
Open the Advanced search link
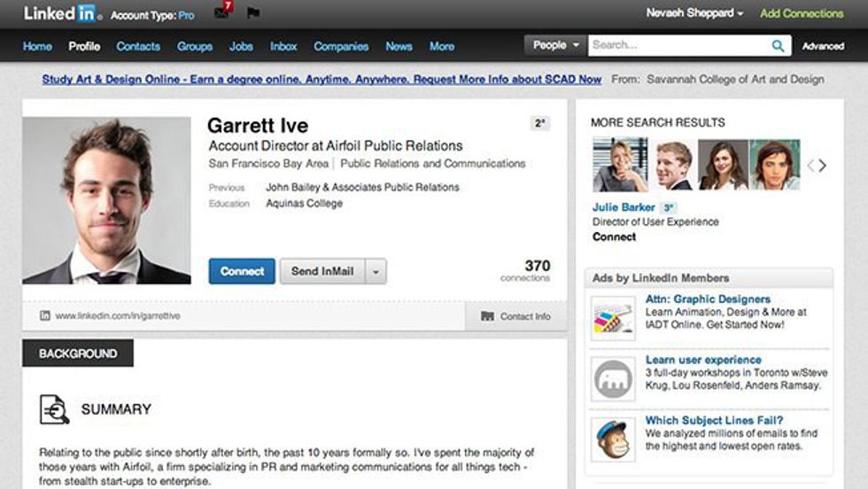click(x=823, y=46)
